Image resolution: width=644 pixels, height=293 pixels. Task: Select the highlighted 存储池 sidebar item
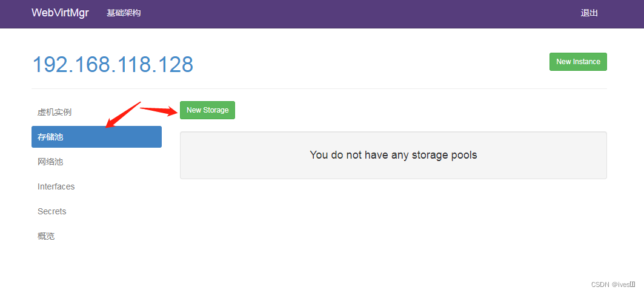[96, 137]
